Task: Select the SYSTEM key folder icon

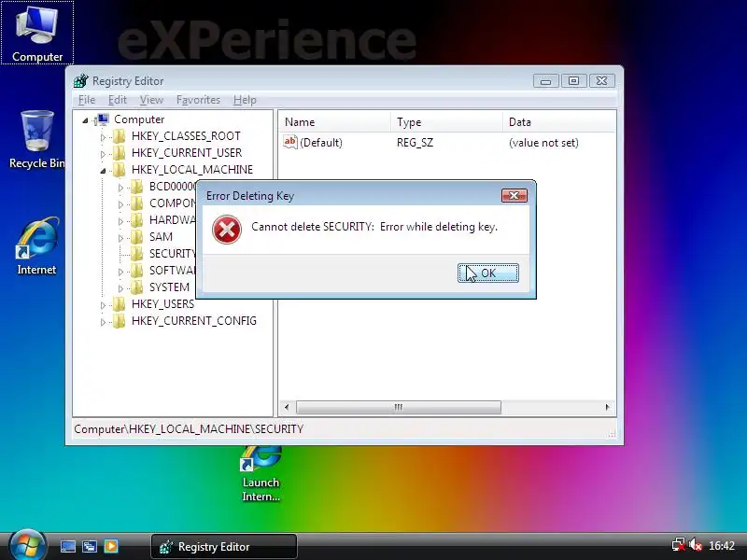Action: pos(136,287)
